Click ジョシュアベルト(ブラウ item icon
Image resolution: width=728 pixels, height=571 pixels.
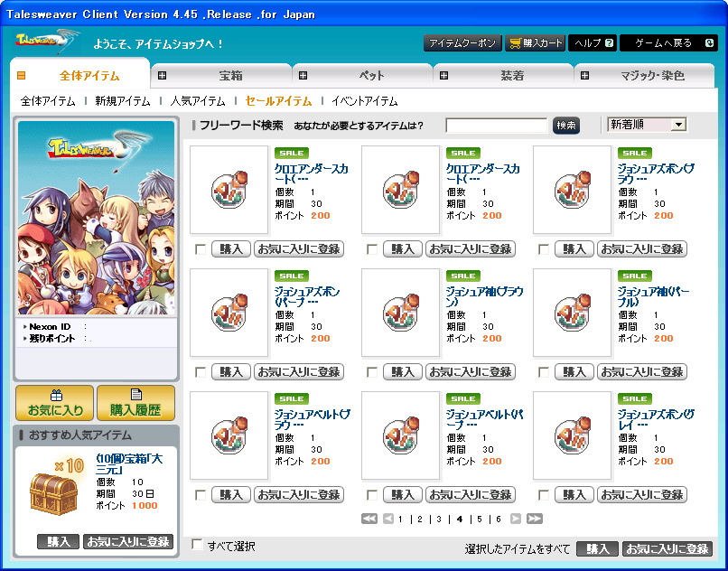pyautogui.click(x=229, y=435)
